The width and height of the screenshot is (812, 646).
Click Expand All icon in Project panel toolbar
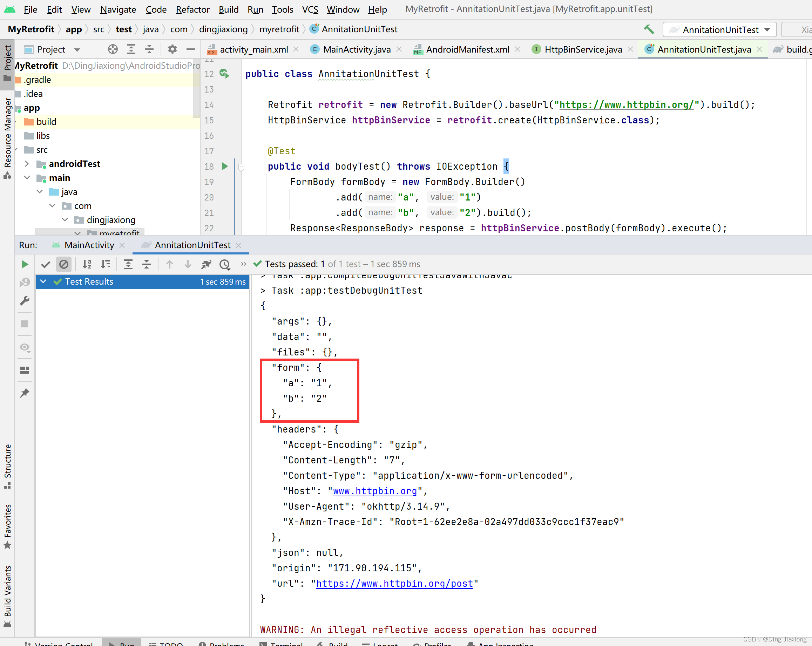point(131,49)
